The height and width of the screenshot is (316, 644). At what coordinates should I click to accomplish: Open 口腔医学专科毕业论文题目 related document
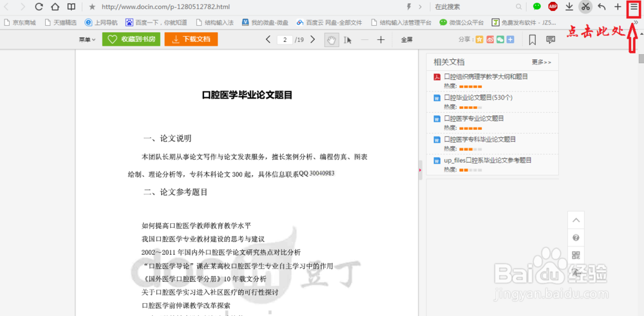pos(480,139)
